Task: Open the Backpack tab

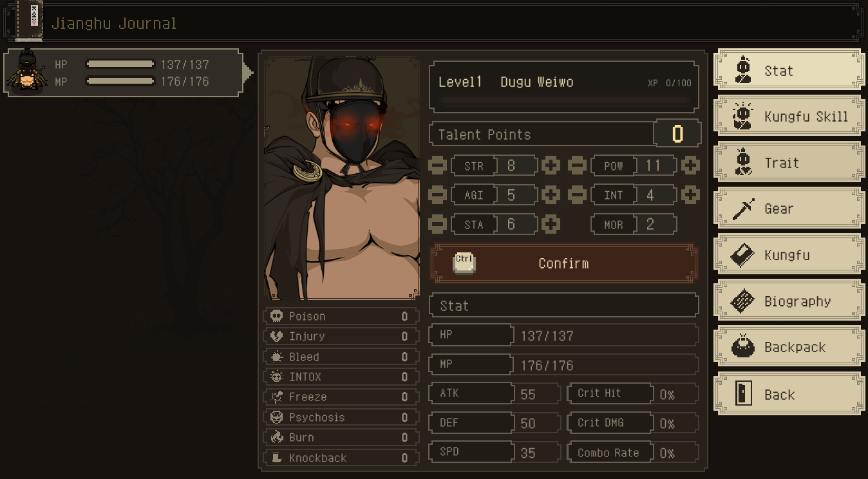Action: click(789, 347)
